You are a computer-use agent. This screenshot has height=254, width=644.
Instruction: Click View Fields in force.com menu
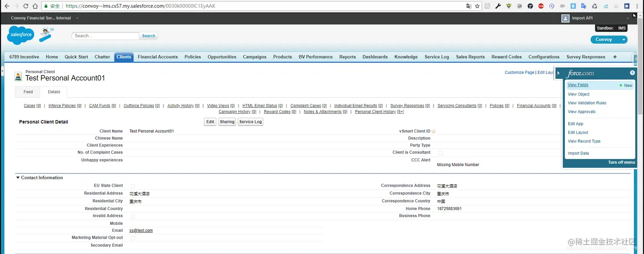578,85
